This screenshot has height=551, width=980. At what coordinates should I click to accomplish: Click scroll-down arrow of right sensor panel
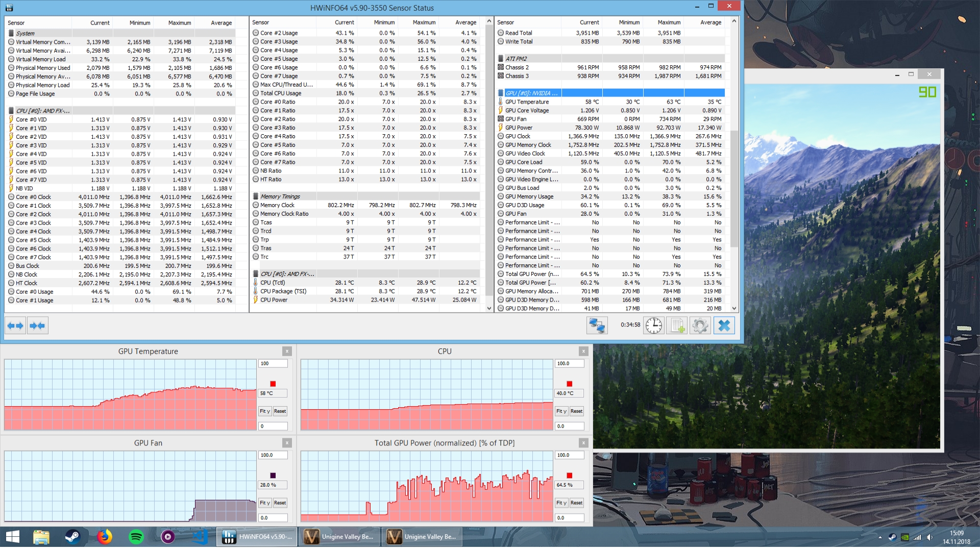click(734, 308)
